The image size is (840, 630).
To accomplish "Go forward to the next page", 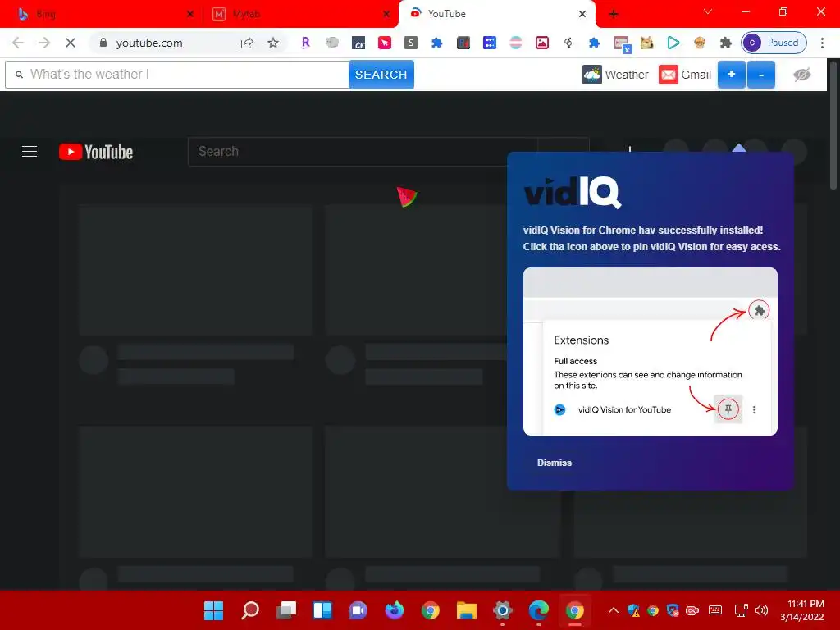I will pyautogui.click(x=44, y=43).
